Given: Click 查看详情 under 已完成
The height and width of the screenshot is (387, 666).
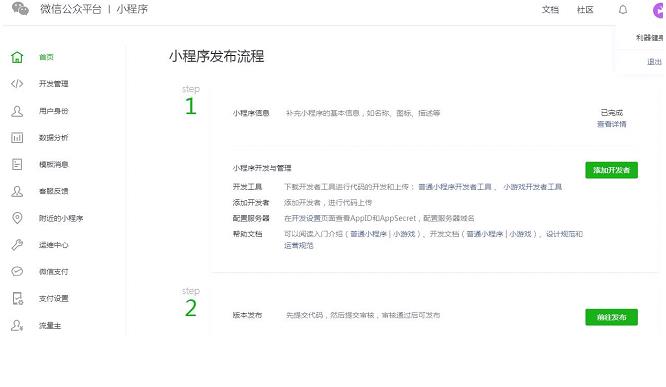Looking at the screenshot, I should tap(612, 124).
